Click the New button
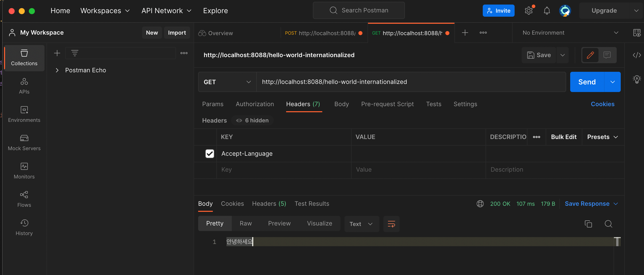Image resolution: width=644 pixels, height=275 pixels. click(x=152, y=33)
